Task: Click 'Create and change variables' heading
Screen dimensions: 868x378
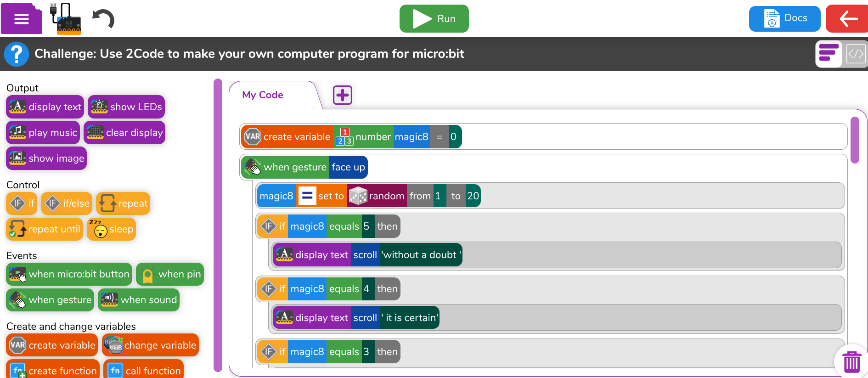Action: tap(71, 327)
